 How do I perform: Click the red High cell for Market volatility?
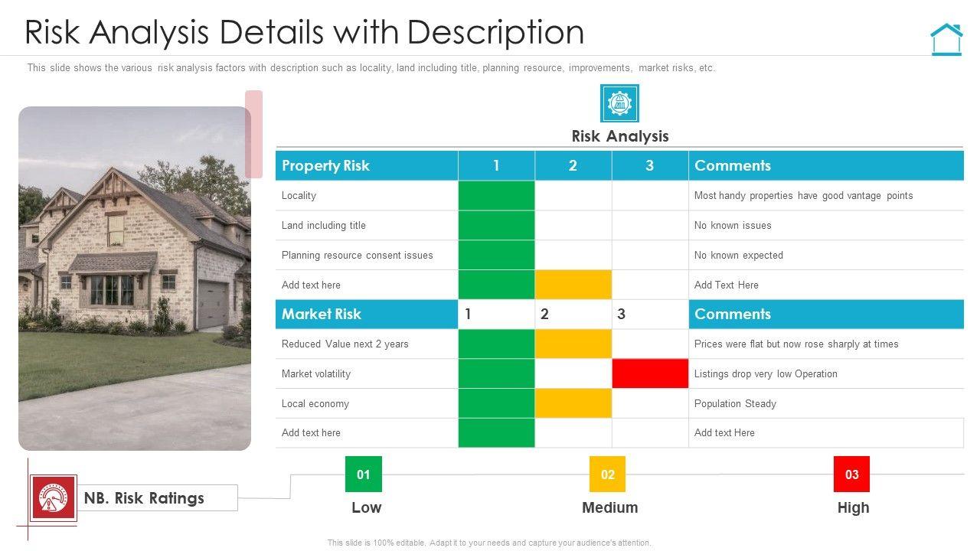pyautogui.click(x=650, y=373)
